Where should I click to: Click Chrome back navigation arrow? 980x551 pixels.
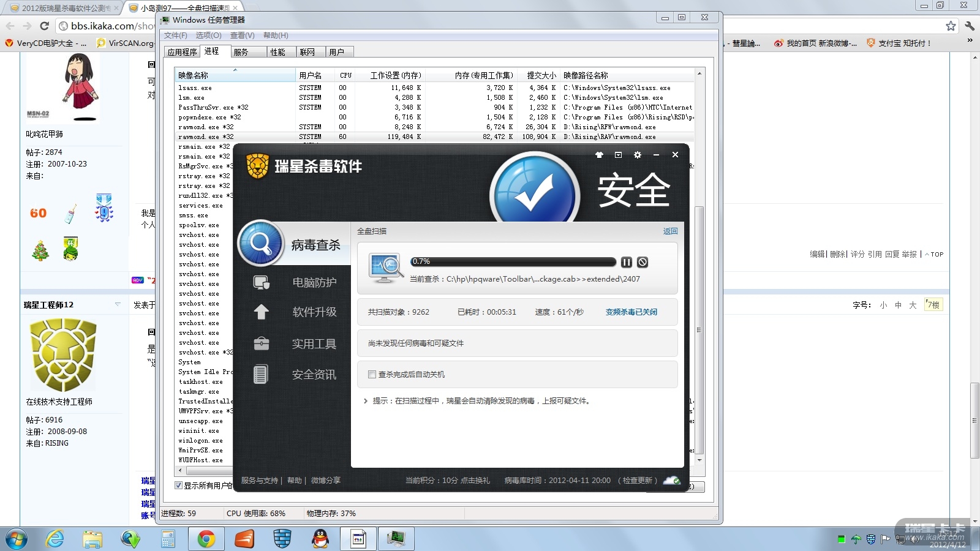coord(10,26)
